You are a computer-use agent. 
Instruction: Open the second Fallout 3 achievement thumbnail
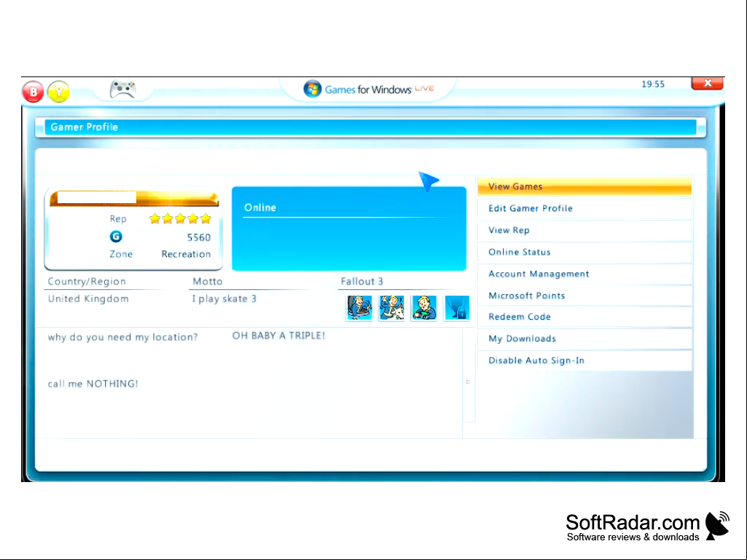pyautogui.click(x=391, y=307)
